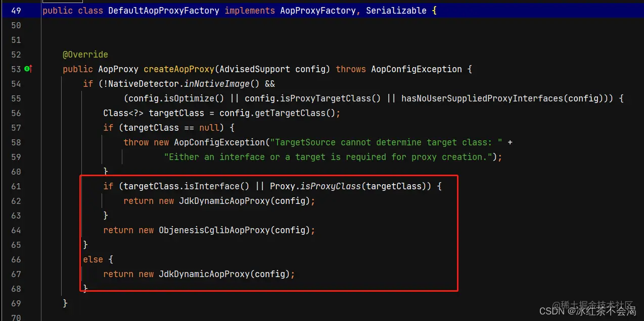The image size is (644, 321).
Task: Click the Serializable interface name
Action: 396,11
